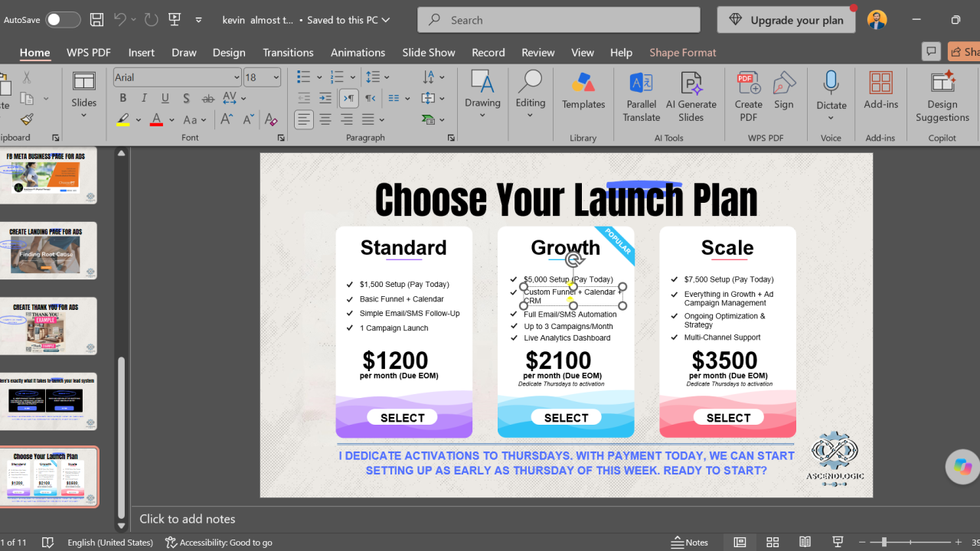
Task: Clear all formatting from text
Action: [x=270, y=119]
